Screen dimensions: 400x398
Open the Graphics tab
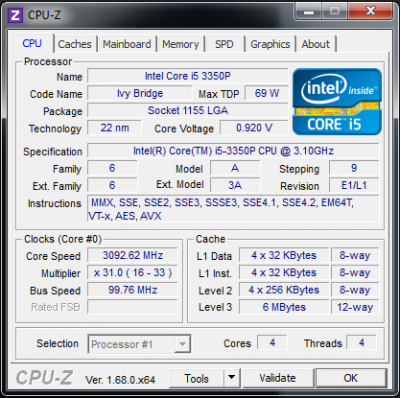270,44
